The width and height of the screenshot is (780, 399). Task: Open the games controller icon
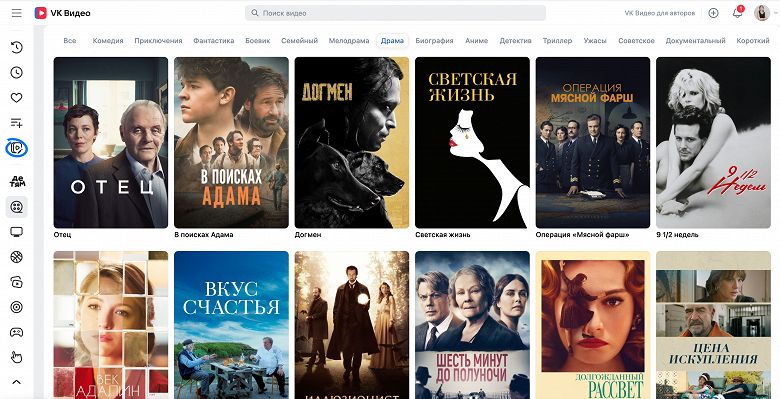click(x=16, y=332)
